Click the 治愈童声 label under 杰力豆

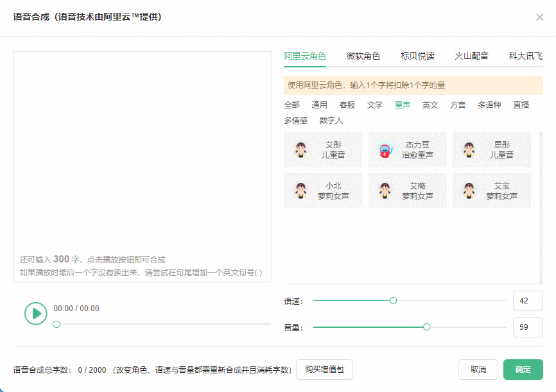417,155
